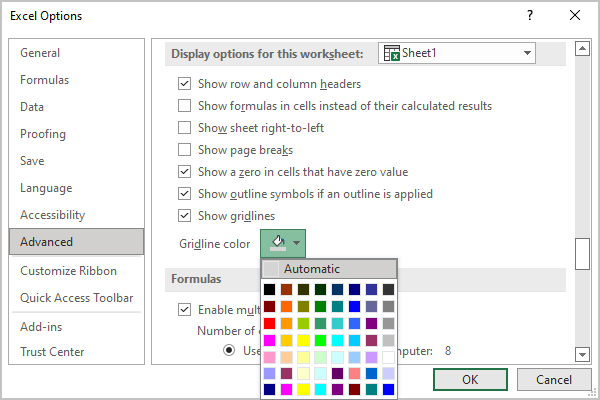
Task: Click the scrollbar up arrow
Action: [582, 49]
